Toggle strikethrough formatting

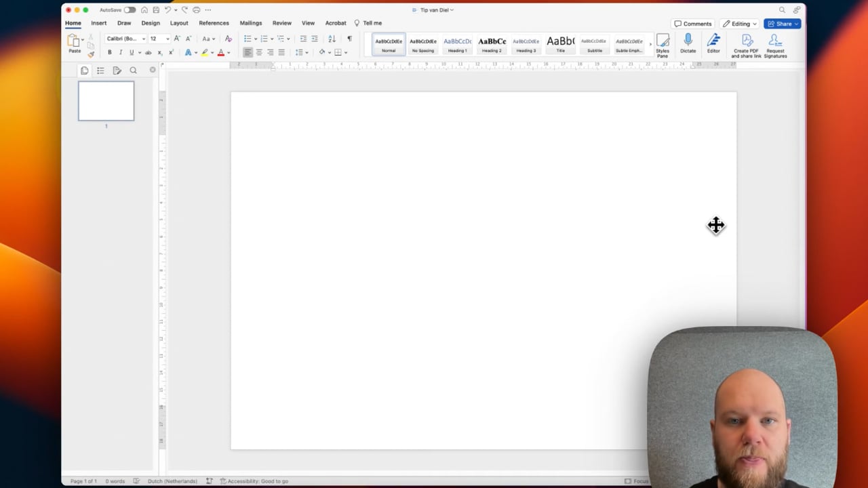click(148, 52)
